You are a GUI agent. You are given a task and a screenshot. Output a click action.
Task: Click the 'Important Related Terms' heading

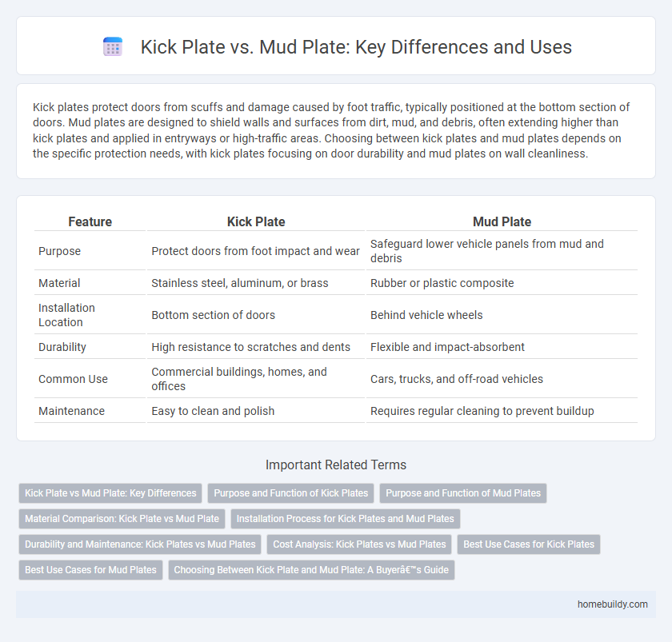click(336, 465)
